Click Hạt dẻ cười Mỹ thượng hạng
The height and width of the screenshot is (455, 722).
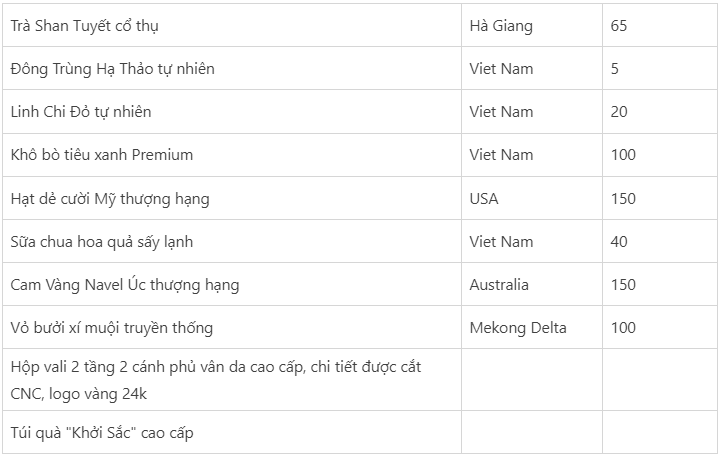pyautogui.click(x=232, y=198)
